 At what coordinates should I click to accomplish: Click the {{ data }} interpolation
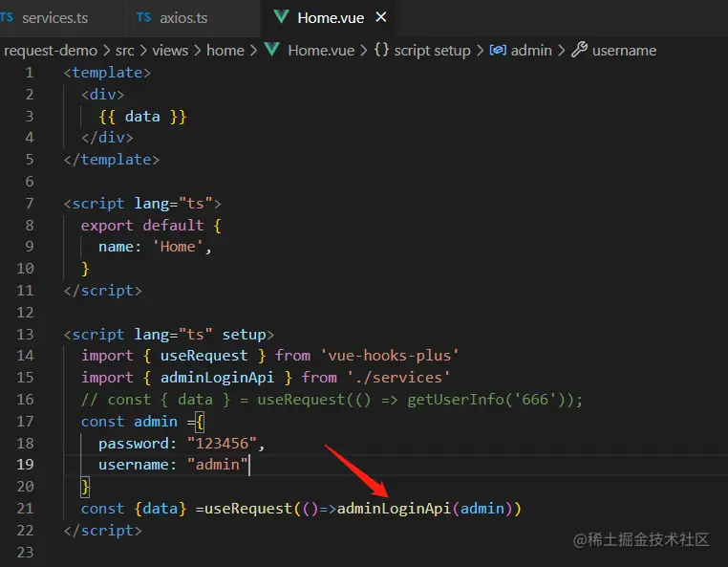[142, 117]
